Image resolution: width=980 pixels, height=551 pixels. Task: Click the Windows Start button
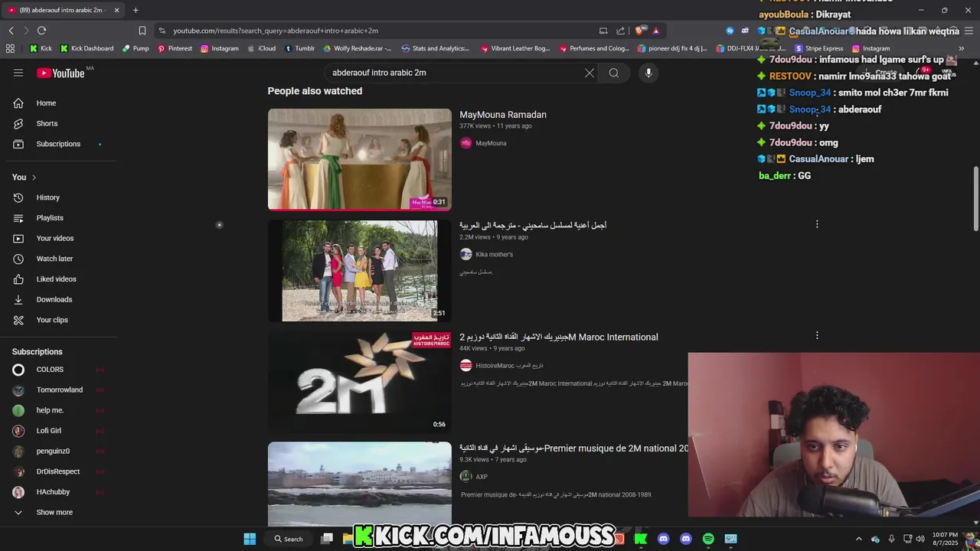point(250,539)
